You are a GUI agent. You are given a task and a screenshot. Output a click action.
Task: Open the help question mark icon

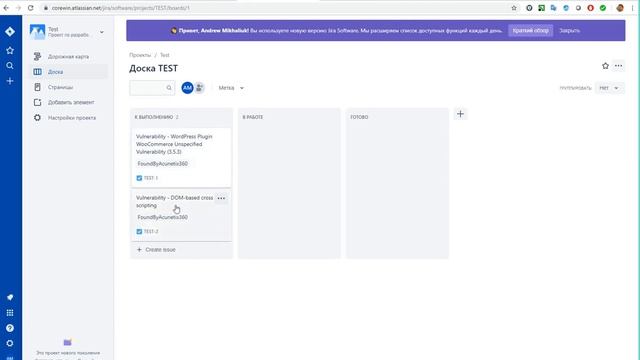pyautogui.click(x=10, y=328)
